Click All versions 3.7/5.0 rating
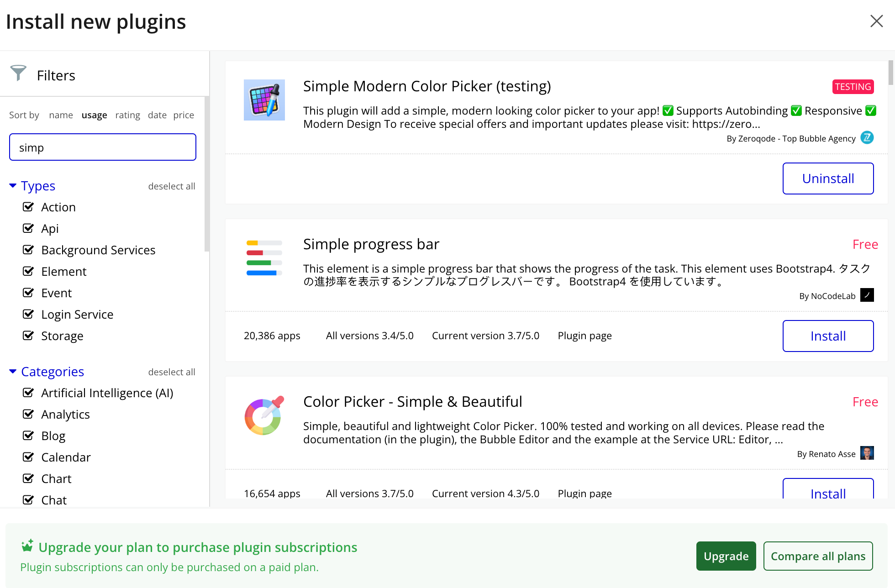This screenshot has width=895, height=588. pyautogui.click(x=369, y=493)
